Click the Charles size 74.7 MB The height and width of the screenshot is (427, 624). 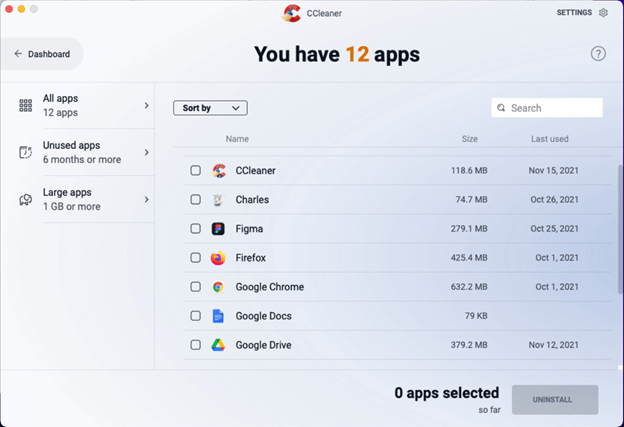click(471, 199)
